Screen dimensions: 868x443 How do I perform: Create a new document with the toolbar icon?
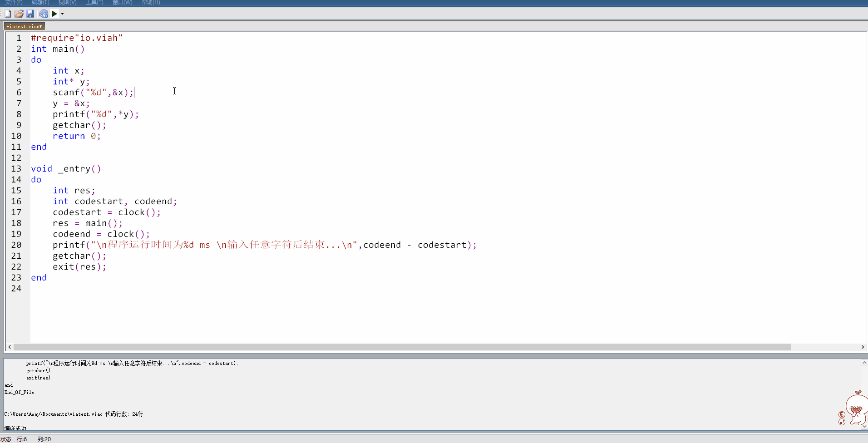[7, 14]
